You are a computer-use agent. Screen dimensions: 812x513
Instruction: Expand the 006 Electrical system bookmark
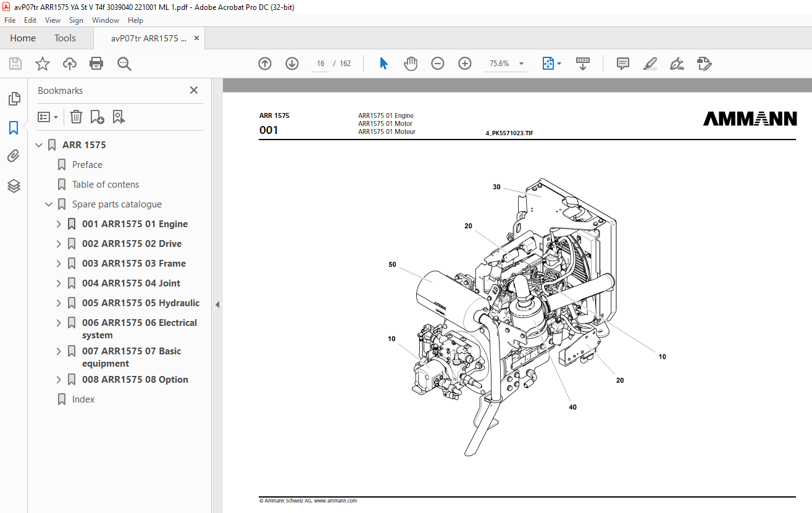click(x=59, y=323)
